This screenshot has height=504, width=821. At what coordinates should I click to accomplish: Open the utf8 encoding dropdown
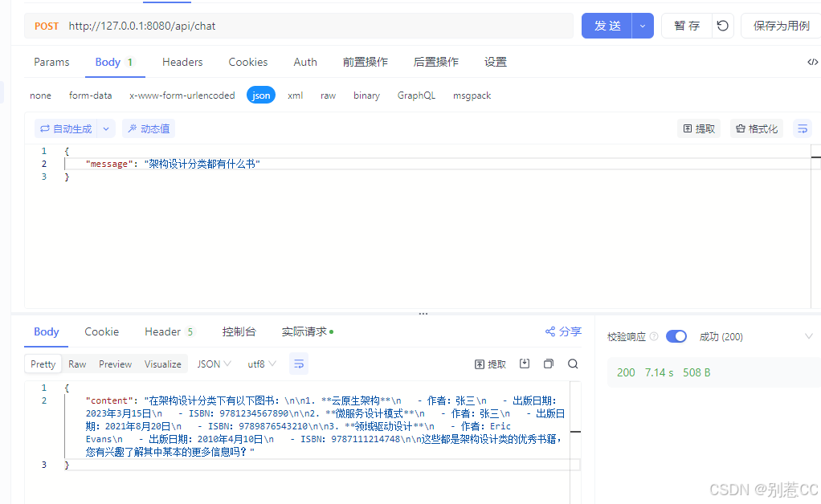pyautogui.click(x=261, y=364)
